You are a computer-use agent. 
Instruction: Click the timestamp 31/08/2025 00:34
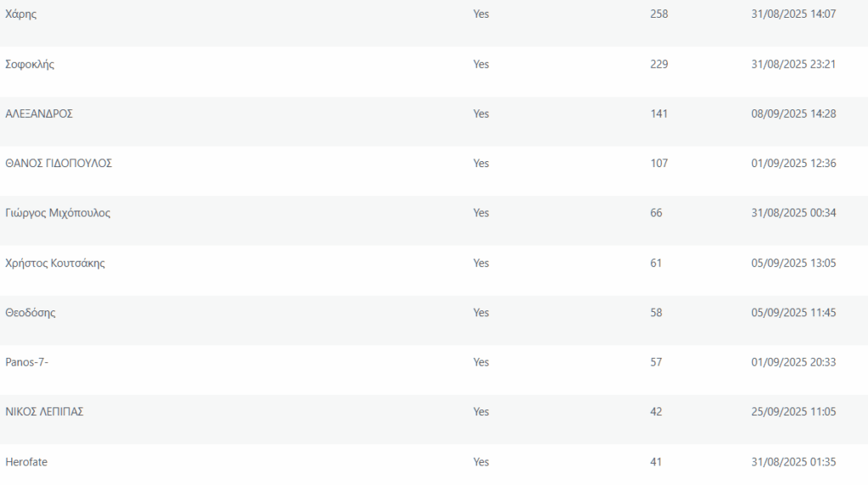(793, 213)
